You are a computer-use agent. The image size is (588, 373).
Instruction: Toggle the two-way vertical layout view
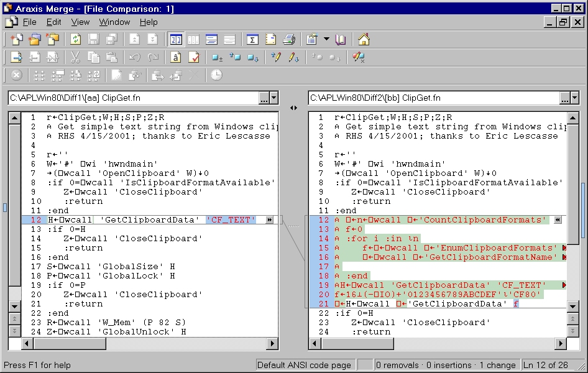coord(176,39)
